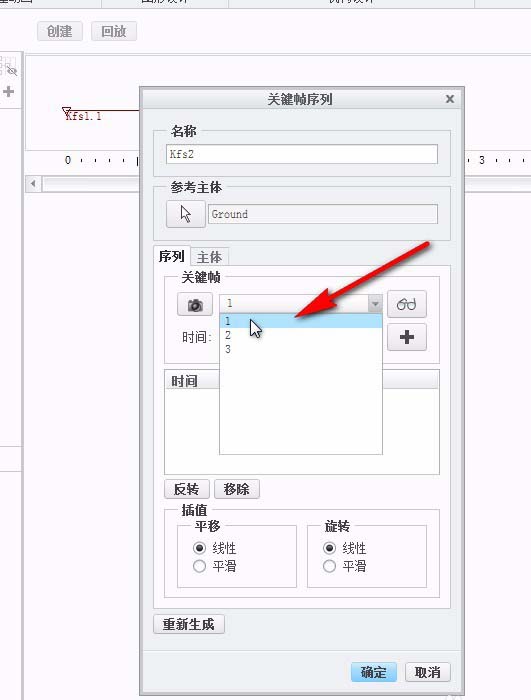Click the 确定 button
Image resolution: width=531 pixels, height=700 pixels.
click(373, 672)
